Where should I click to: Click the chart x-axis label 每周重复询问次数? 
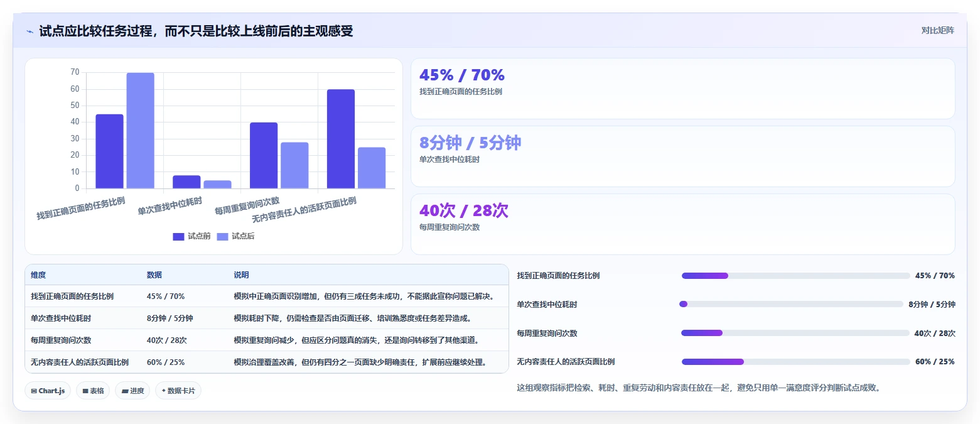coord(247,205)
